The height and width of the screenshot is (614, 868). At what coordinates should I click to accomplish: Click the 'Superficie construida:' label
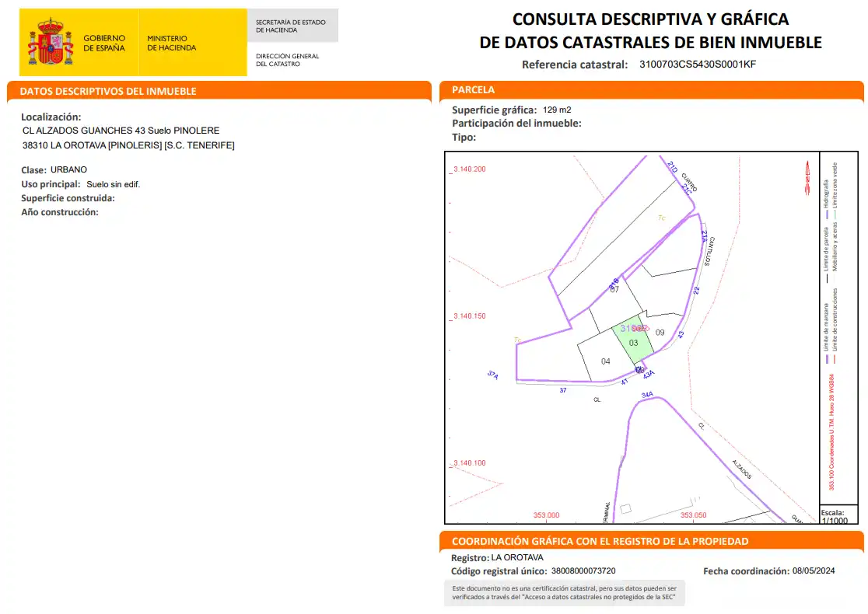(x=68, y=198)
